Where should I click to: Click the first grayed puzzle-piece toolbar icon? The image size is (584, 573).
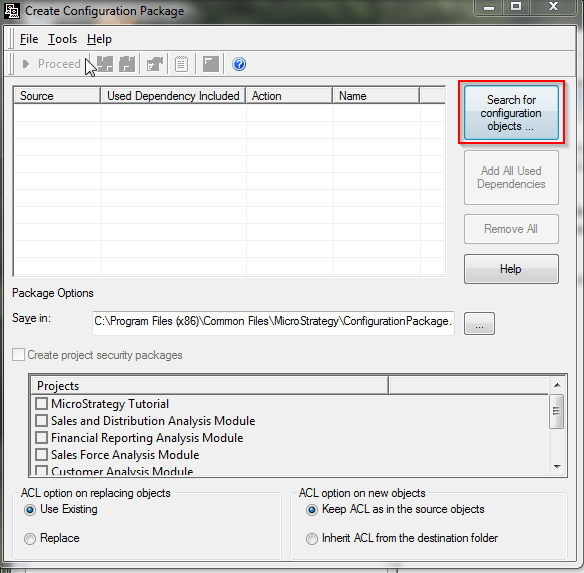coord(105,64)
